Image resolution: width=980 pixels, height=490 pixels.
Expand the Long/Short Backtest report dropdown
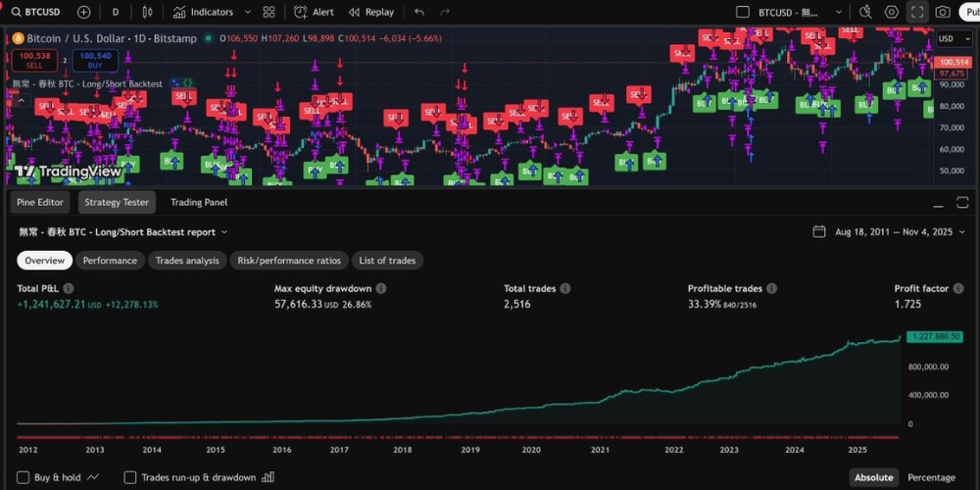[x=224, y=232]
